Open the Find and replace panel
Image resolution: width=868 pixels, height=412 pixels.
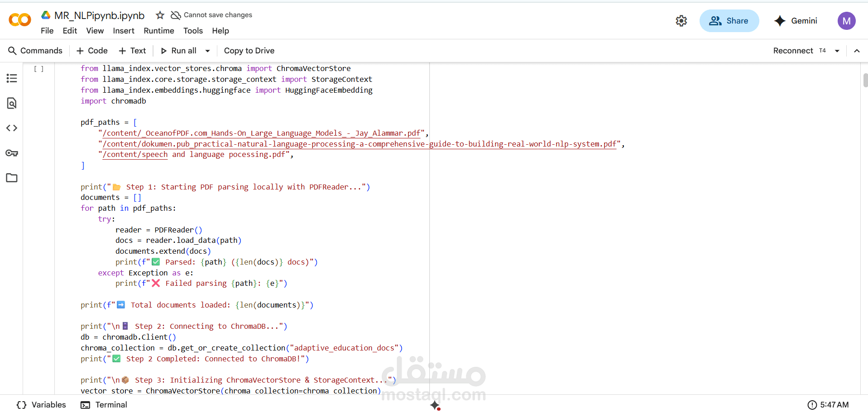pos(12,103)
